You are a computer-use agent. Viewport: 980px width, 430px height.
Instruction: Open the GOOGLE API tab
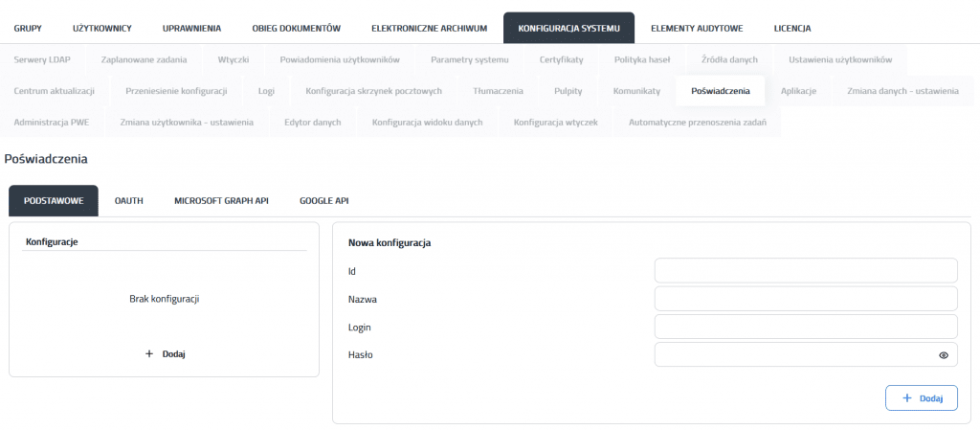click(x=323, y=200)
